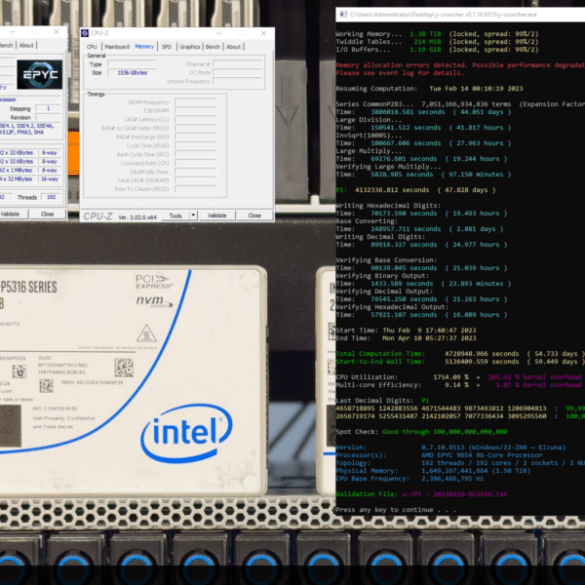This screenshot has height=585, width=585.
Task: Click the 'Spot Check: Good through' line
Action: click(422, 432)
